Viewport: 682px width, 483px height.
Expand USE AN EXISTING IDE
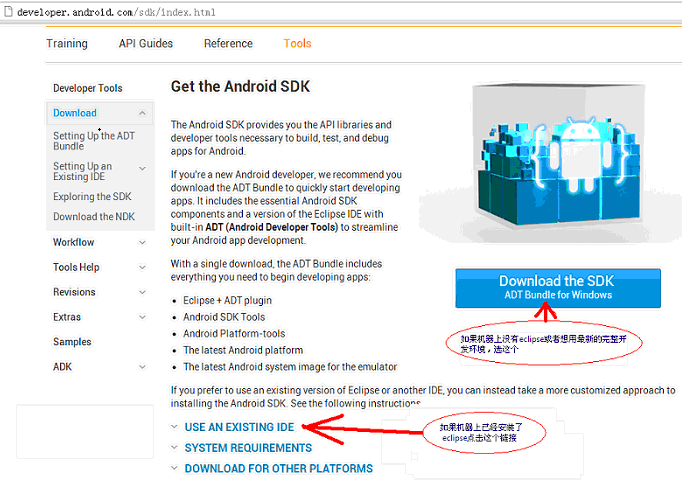pos(239,427)
